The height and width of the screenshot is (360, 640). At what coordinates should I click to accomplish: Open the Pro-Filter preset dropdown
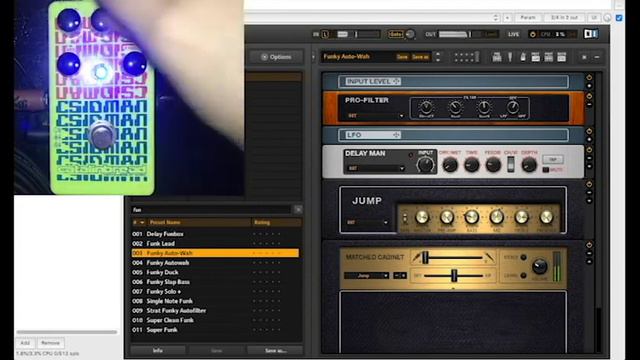click(375, 116)
